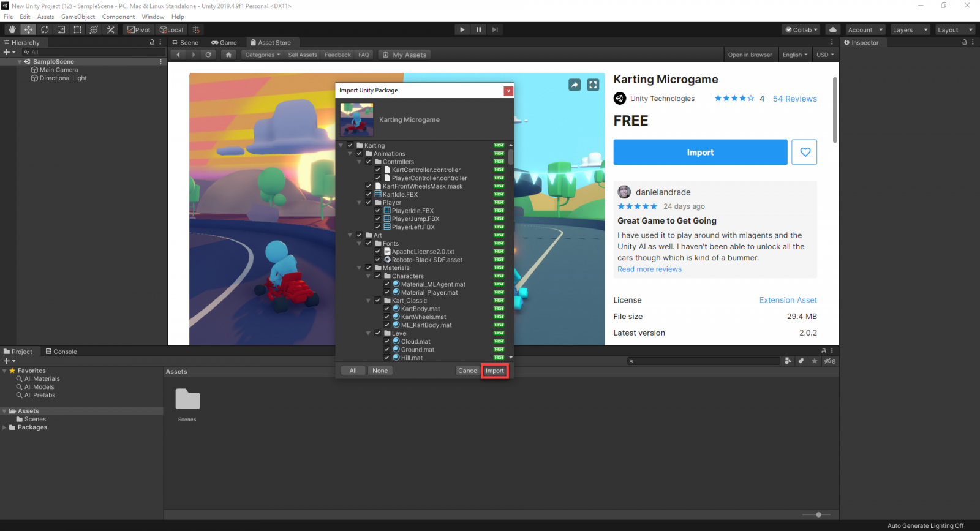
Task: Refresh the Asset Store page
Action: pyautogui.click(x=208, y=55)
